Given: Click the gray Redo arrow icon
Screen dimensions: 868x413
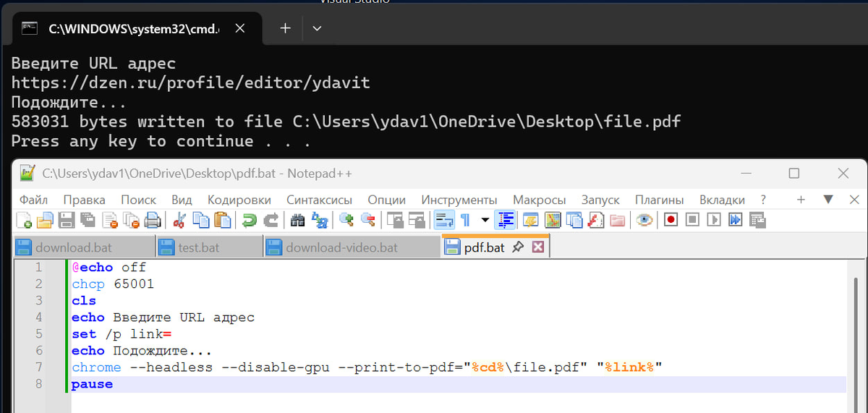Looking at the screenshot, I should click(x=271, y=219).
